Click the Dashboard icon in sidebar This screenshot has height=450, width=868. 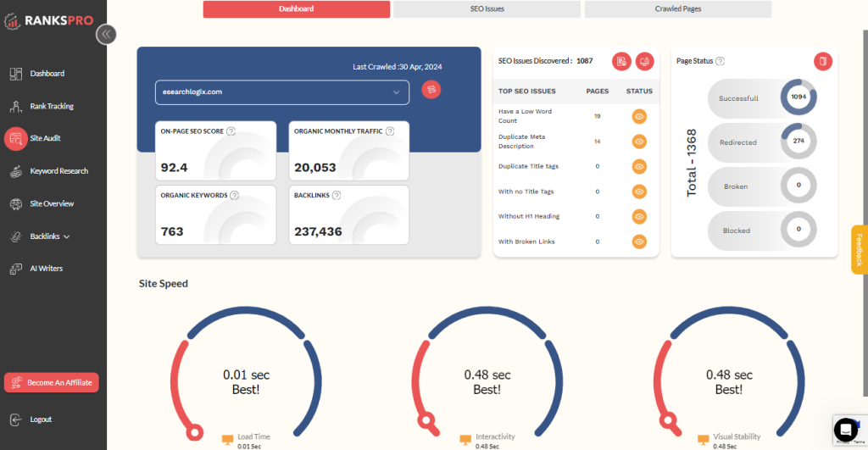click(15, 74)
